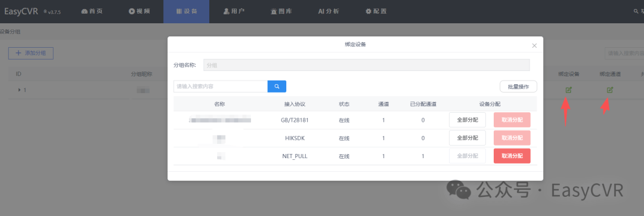This screenshot has height=216, width=644.
Task: Click the 接入协议 column header
Action: [x=295, y=104]
